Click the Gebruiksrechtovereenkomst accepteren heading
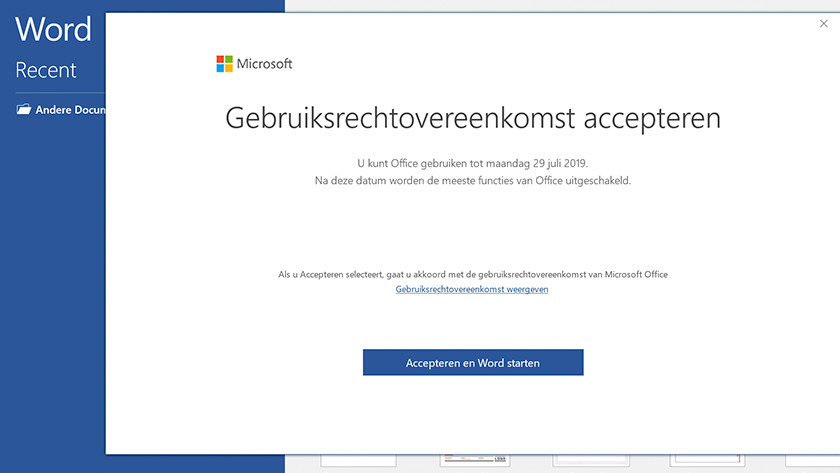 pos(473,118)
